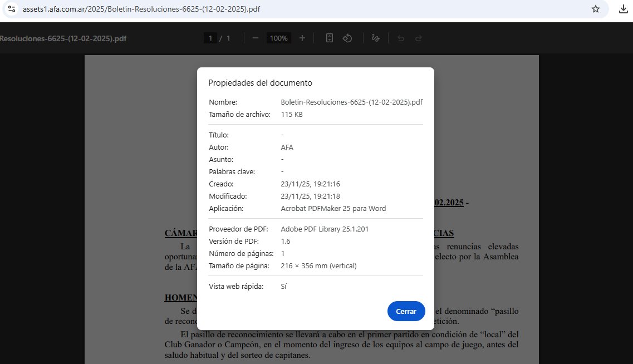Click the Vista web rápida value Sí

coord(284,286)
